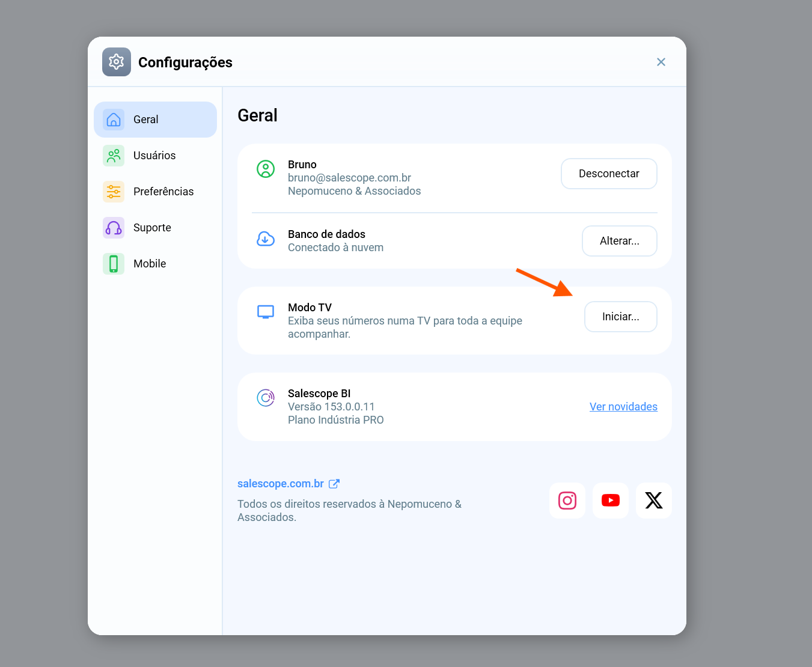Viewport: 812px width, 667px height.
Task: Open the YouTube social link
Action: pos(611,501)
